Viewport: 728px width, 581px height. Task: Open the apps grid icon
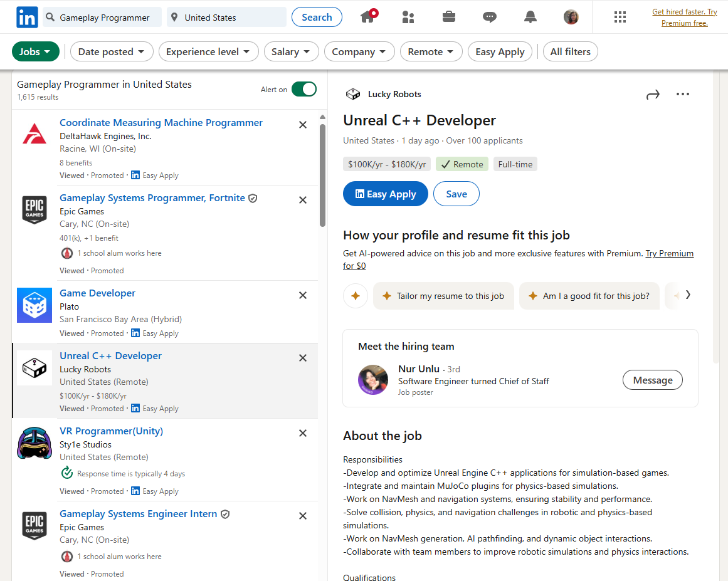click(620, 17)
